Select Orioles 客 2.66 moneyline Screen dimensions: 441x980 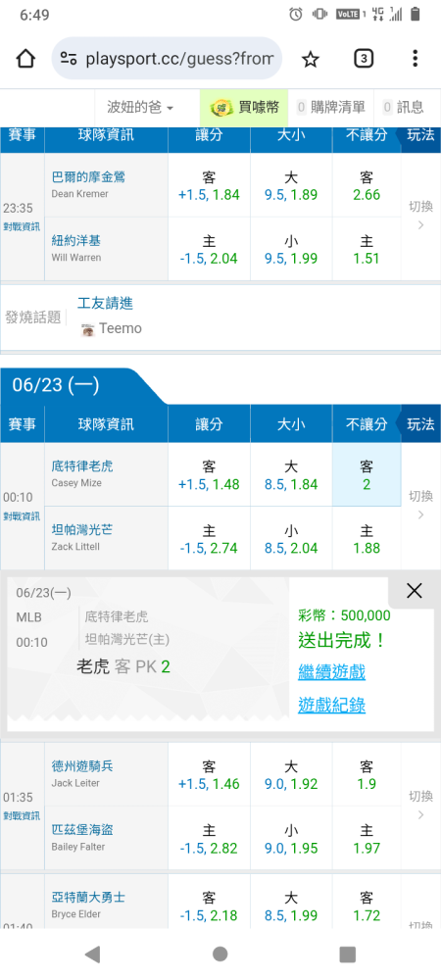point(367,185)
